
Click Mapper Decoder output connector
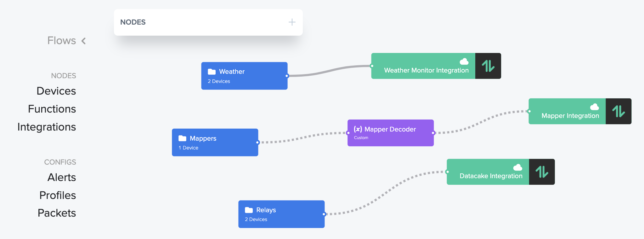click(433, 133)
